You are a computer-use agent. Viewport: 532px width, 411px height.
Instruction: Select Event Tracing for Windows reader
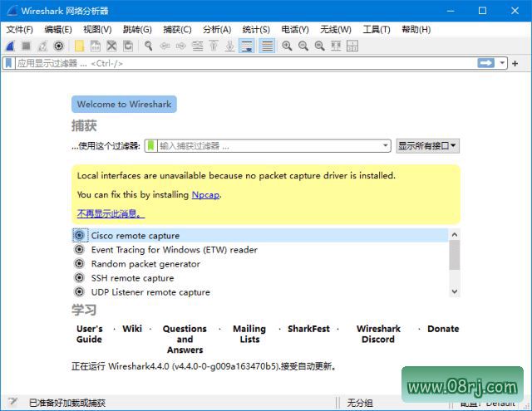coord(260,250)
